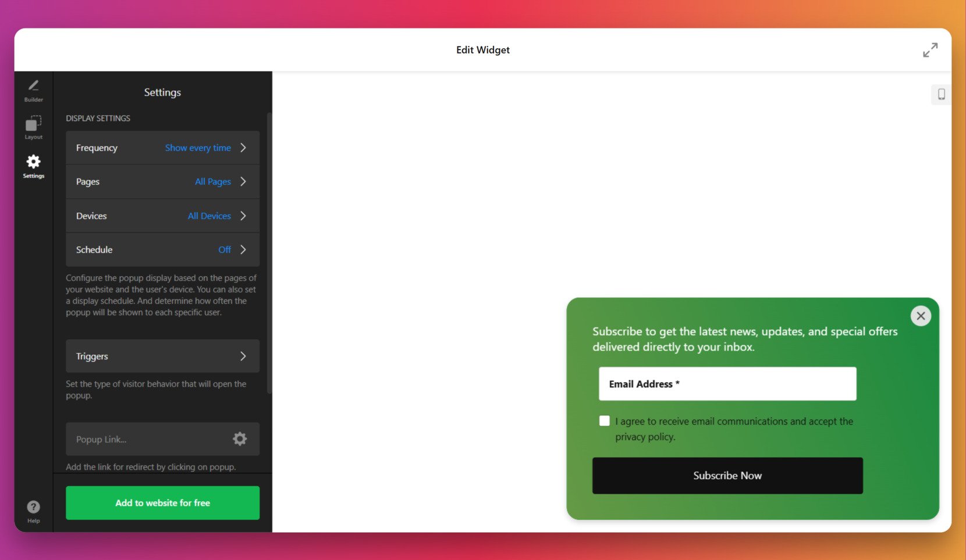The image size is (966, 560).
Task: Click the Subscribe Now button
Action: tap(727, 476)
